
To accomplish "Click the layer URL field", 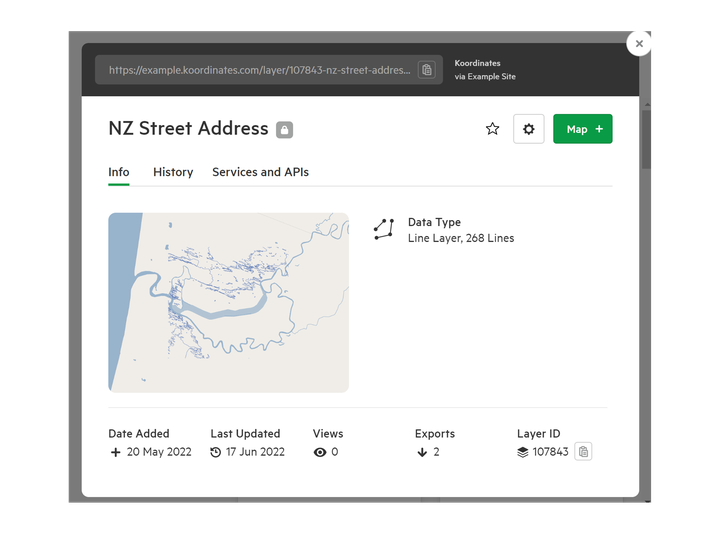I will point(259,70).
